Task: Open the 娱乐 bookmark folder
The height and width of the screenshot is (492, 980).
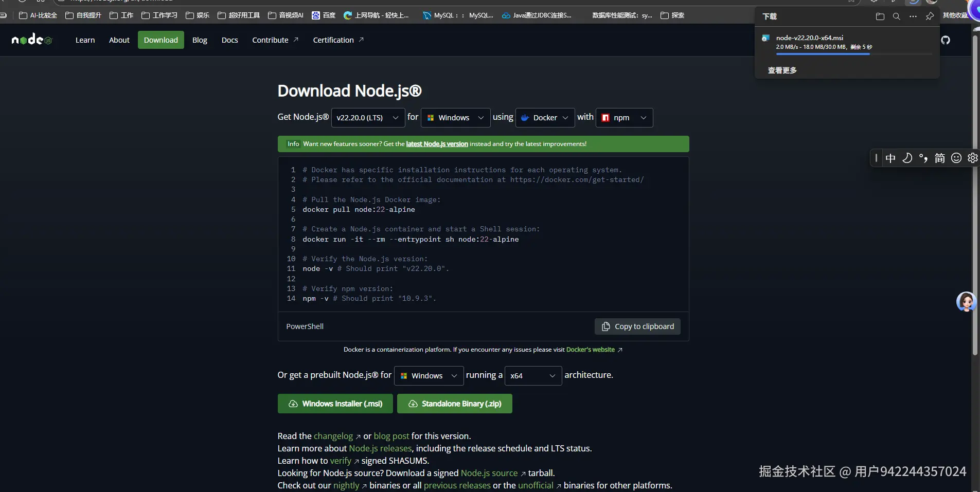Action: coord(198,15)
